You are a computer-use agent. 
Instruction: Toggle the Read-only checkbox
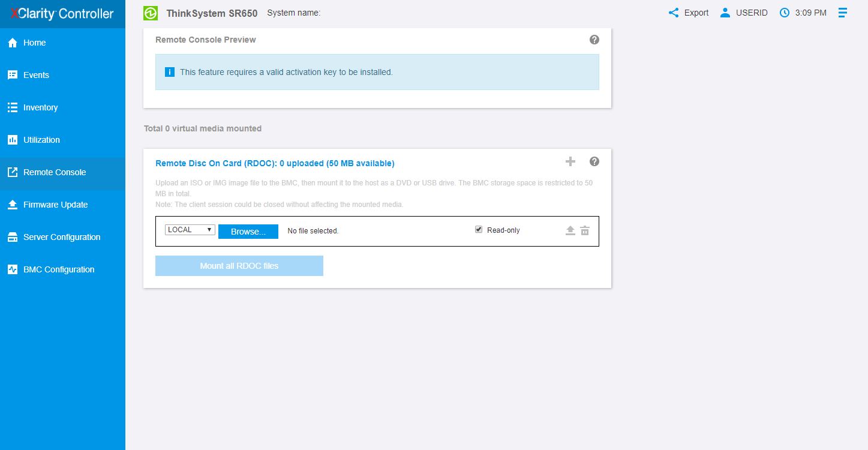point(479,229)
